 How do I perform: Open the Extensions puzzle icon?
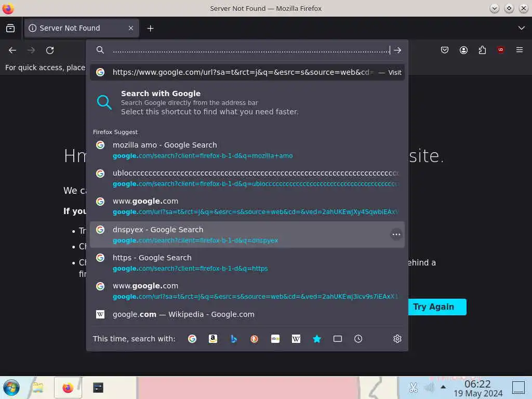tap(482, 50)
